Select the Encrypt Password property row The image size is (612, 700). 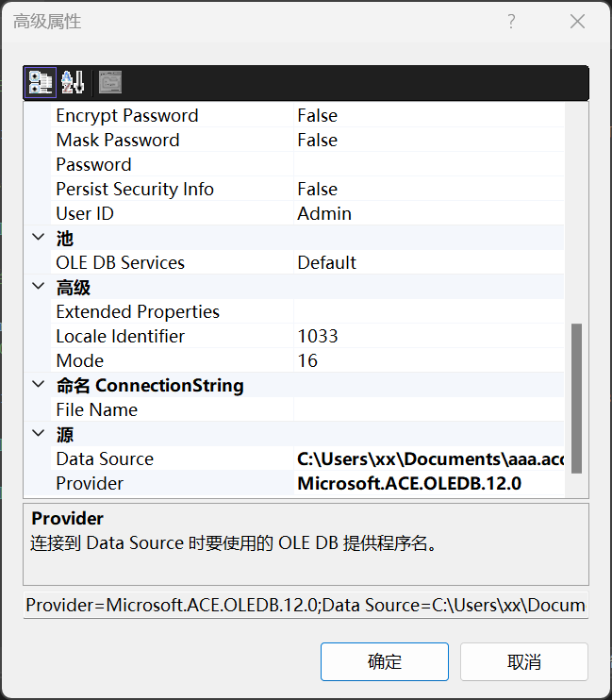coord(127,116)
